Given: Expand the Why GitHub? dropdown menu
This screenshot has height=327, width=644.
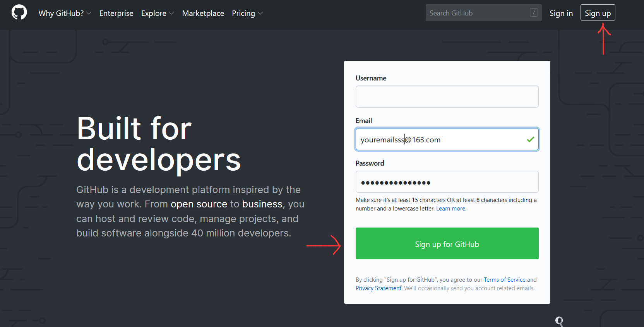Looking at the screenshot, I should point(65,13).
